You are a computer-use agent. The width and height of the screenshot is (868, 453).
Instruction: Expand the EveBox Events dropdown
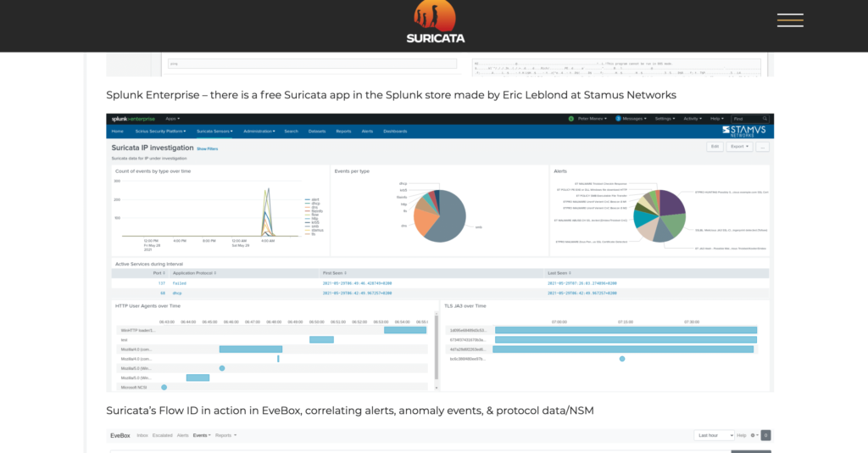(202, 435)
